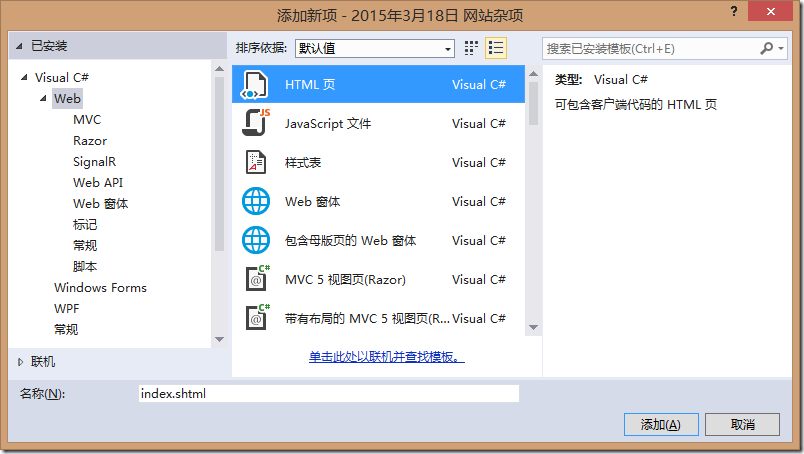The image size is (804, 454).
Task: Select the Web category in tree
Action: point(67,98)
